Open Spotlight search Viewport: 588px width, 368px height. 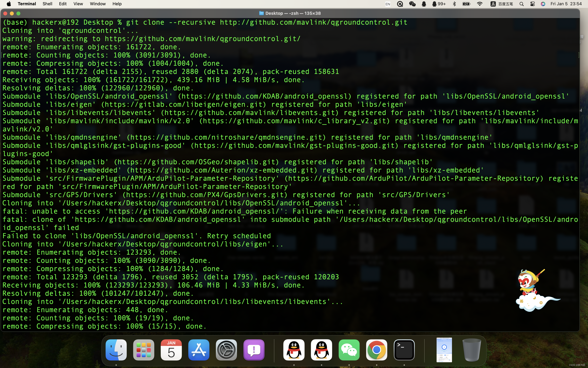click(x=521, y=4)
